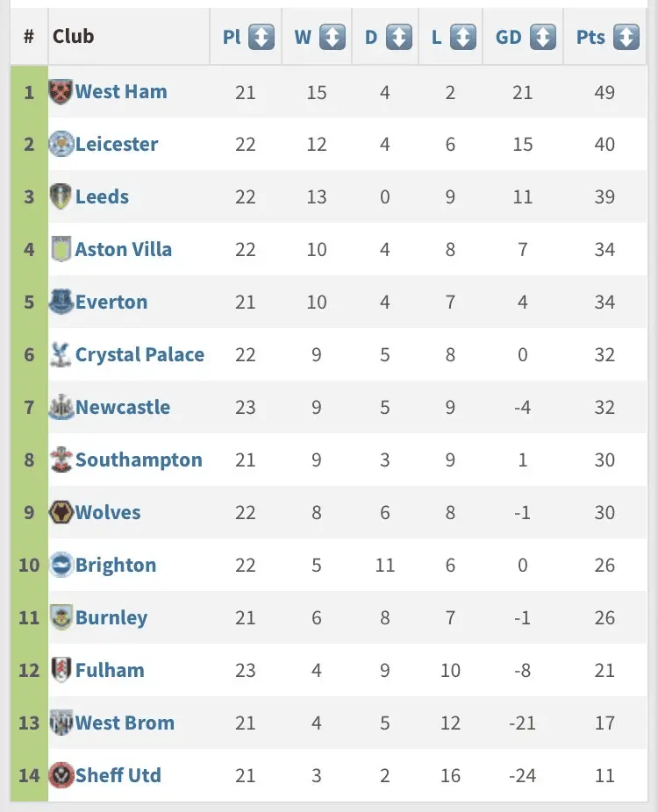This screenshot has height=812, width=658.
Task: Sort table by Pl column arrows
Action: pos(261,37)
